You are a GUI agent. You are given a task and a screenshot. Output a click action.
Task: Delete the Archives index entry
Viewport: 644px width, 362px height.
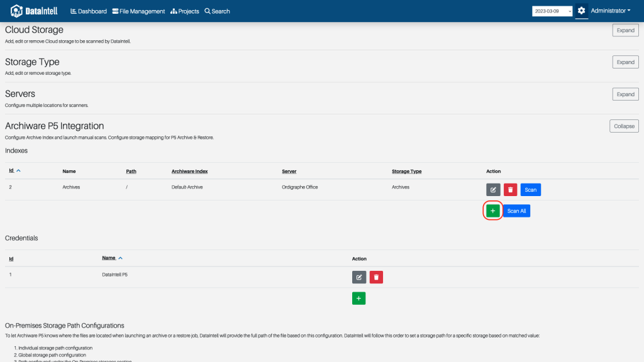[x=510, y=190]
